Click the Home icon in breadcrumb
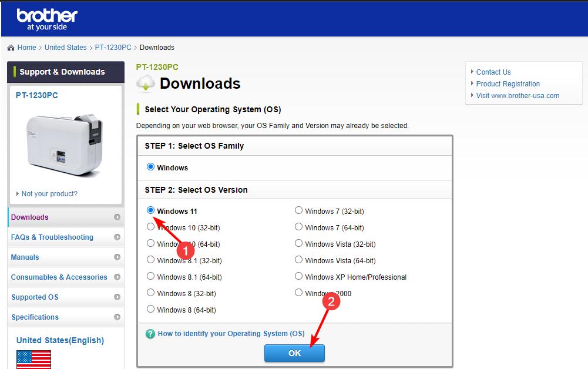 point(11,48)
